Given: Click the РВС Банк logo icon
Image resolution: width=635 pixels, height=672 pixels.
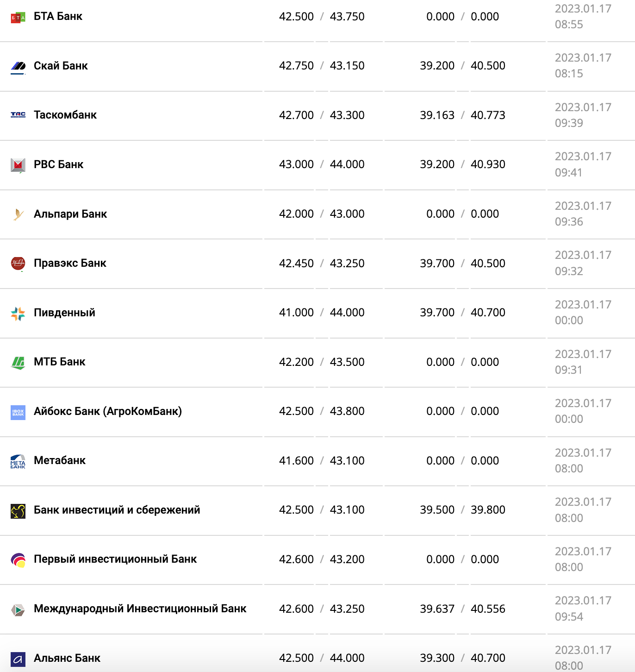Looking at the screenshot, I should click(x=18, y=164).
